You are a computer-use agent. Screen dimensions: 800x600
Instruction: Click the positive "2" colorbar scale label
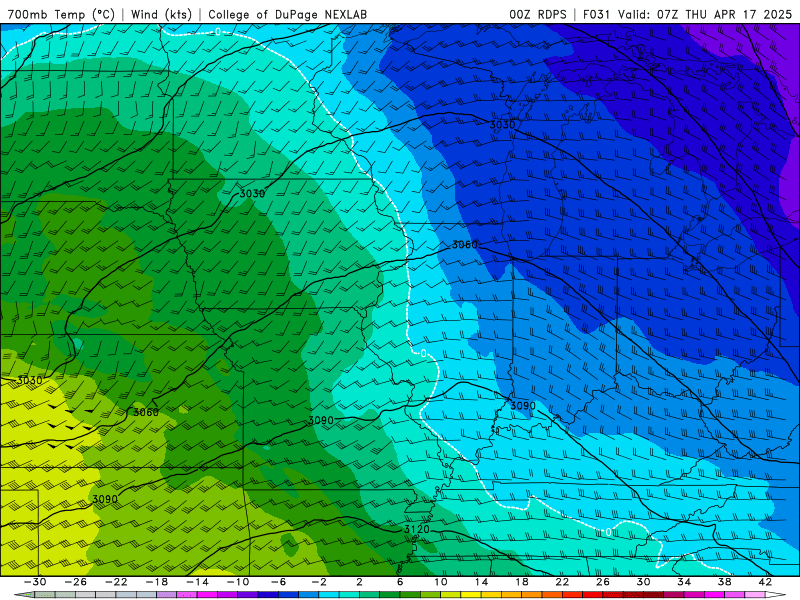[x=359, y=582]
